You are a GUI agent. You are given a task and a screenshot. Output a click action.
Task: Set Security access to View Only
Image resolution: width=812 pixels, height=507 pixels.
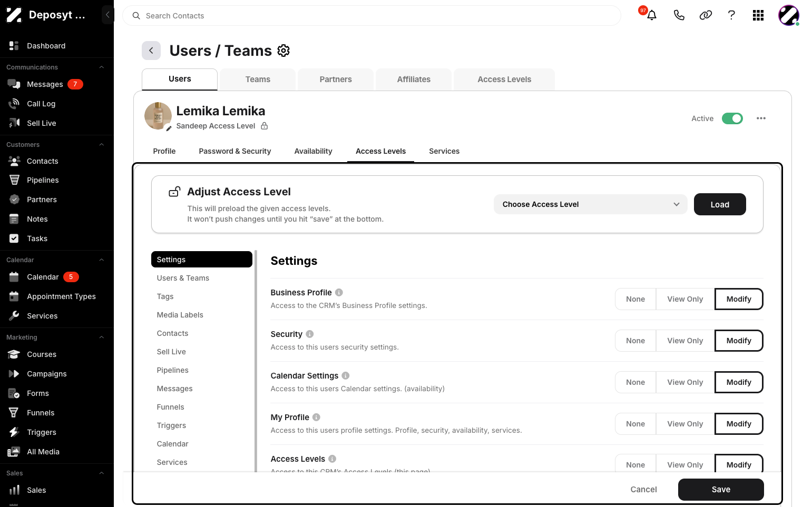tap(685, 341)
